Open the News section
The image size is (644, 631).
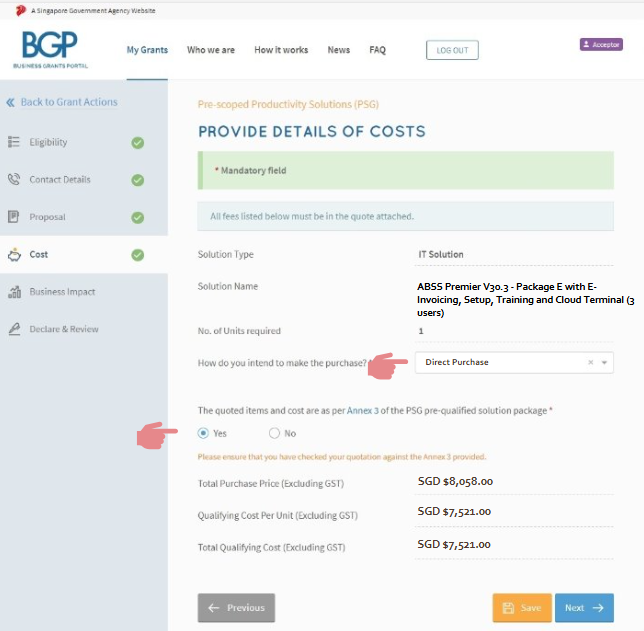coord(338,50)
